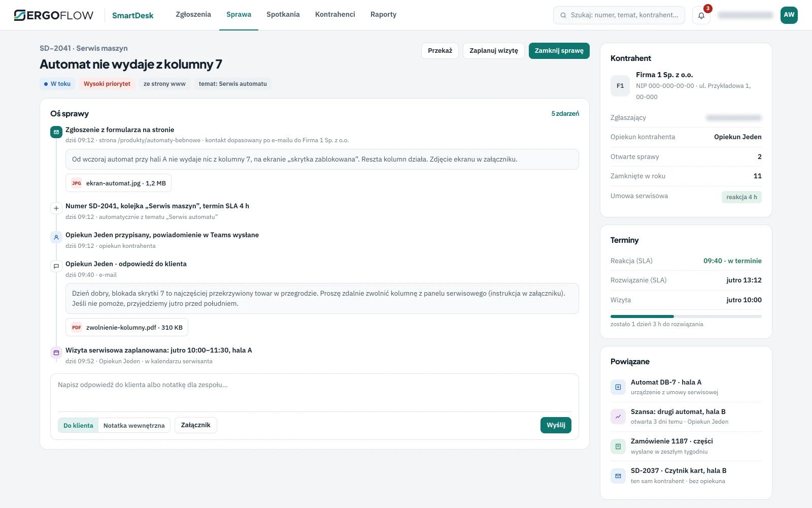Open Szansa: drugi automat, hala B
The width and height of the screenshot is (812, 508).
[686, 417]
